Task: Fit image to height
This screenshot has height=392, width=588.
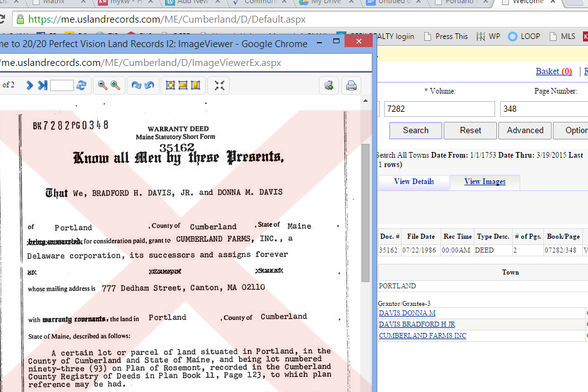Action: coord(195,85)
